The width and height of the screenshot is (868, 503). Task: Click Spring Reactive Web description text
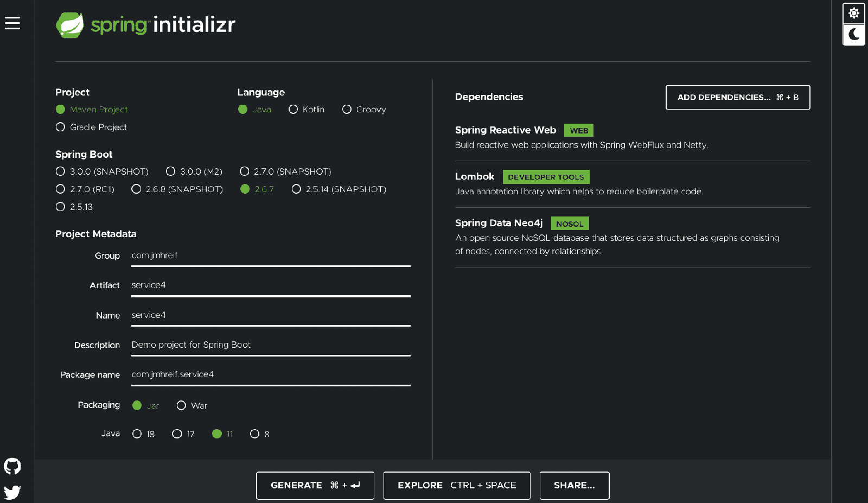tap(582, 145)
